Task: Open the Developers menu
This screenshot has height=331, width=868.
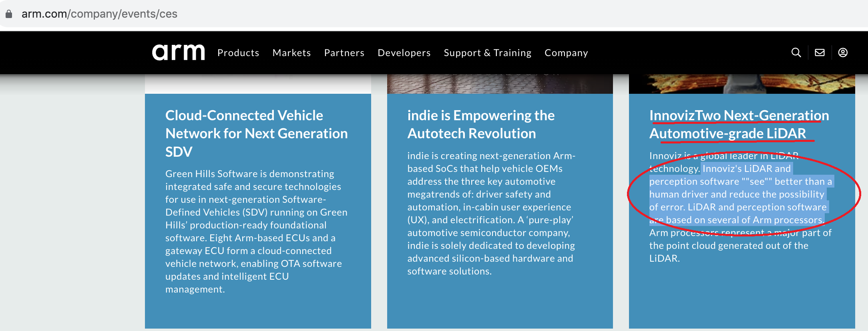Action: [x=404, y=53]
